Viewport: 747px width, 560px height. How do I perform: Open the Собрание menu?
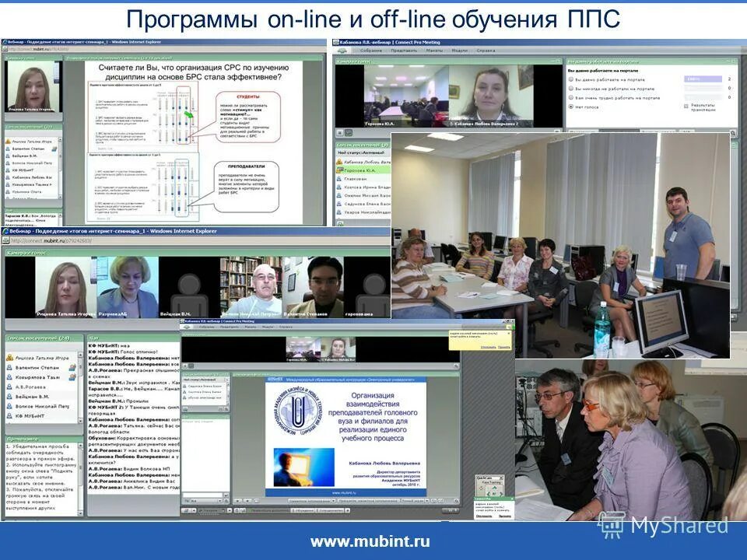[x=371, y=51]
